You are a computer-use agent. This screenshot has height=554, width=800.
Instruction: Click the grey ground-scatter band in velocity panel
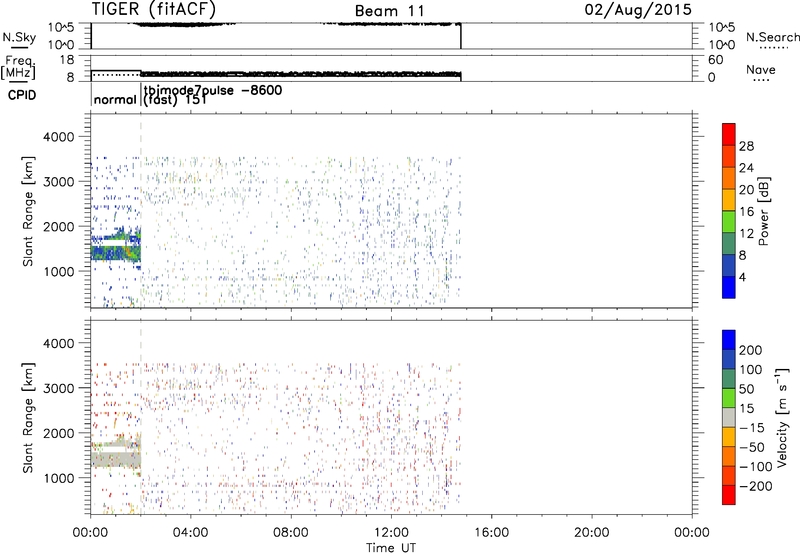(x=116, y=458)
